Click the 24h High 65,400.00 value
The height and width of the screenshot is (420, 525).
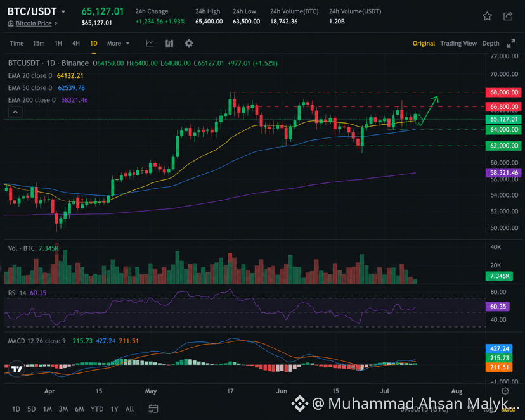point(209,22)
